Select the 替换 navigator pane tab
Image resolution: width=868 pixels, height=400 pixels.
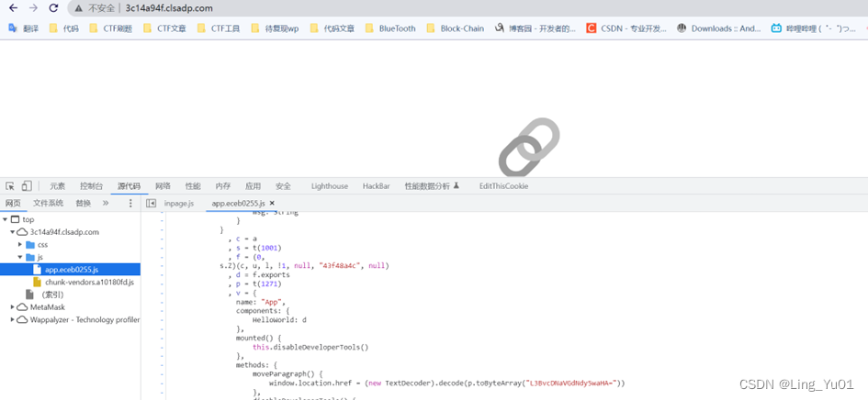84,203
